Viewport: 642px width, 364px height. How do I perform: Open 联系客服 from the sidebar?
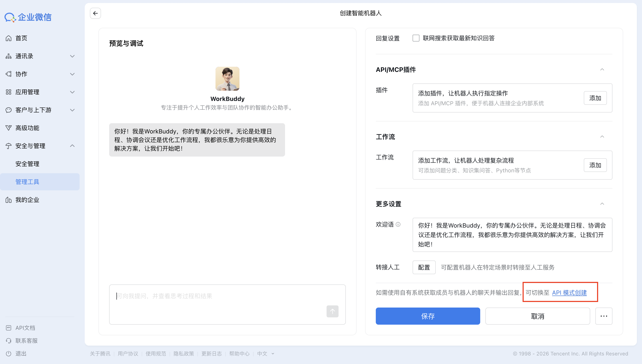pos(27,340)
